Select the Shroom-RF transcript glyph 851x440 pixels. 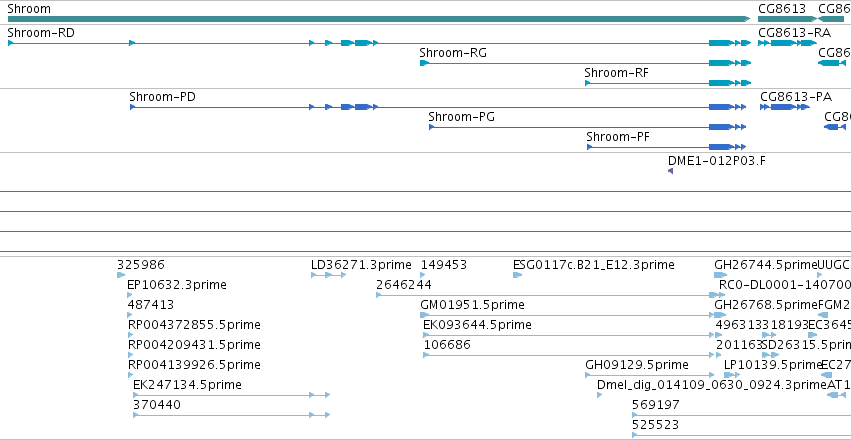668,83
